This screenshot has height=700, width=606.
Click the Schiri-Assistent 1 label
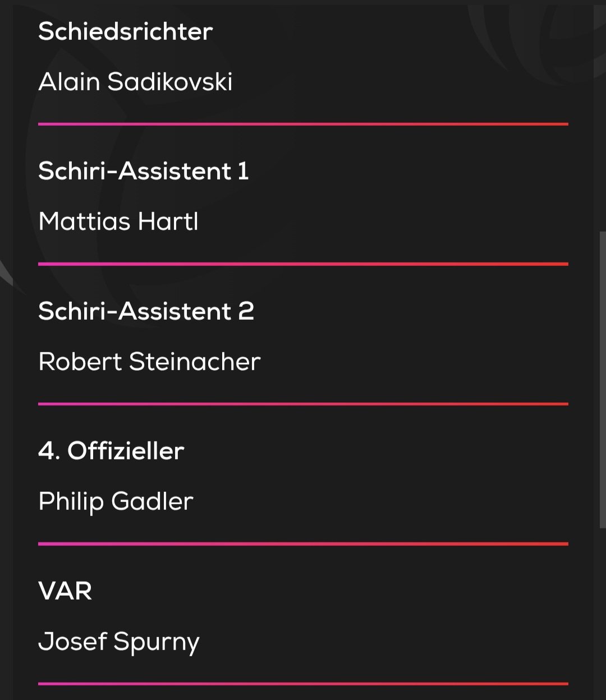[x=143, y=171]
